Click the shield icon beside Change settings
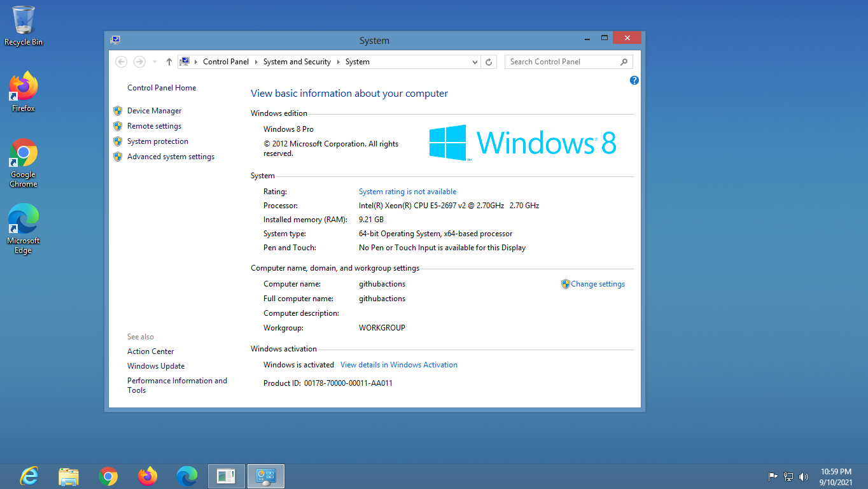Image resolution: width=868 pixels, height=489 pixels. [x=565, y=284]
